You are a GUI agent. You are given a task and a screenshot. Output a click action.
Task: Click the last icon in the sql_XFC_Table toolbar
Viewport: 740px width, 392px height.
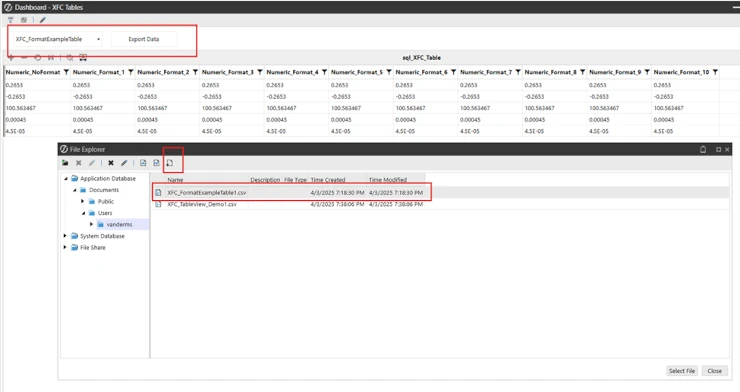(83, 58)
